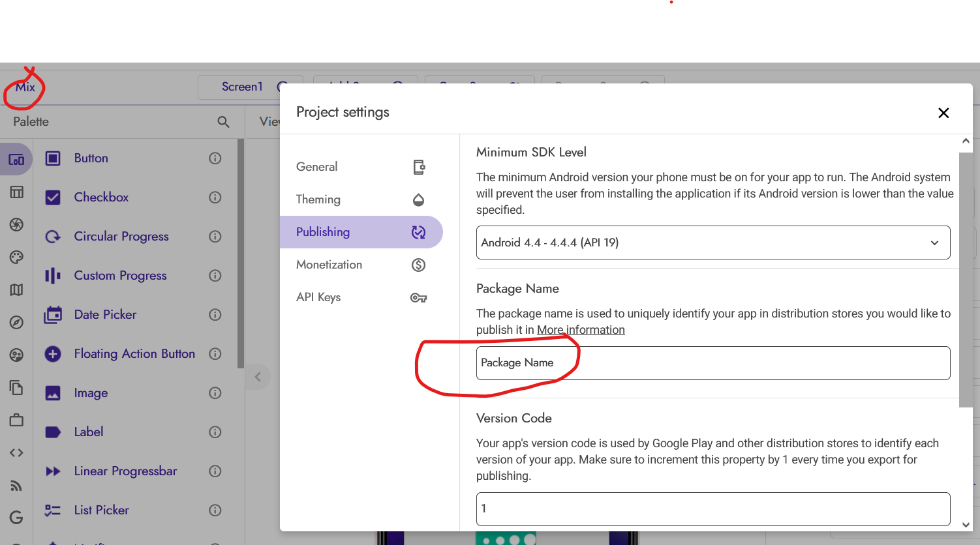
Task: Open the Layout palette category icon
Action: 16,192
